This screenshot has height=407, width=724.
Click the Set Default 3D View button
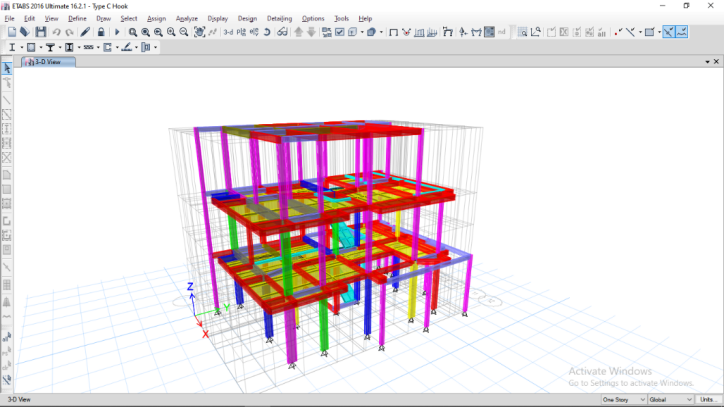[228, 32]
